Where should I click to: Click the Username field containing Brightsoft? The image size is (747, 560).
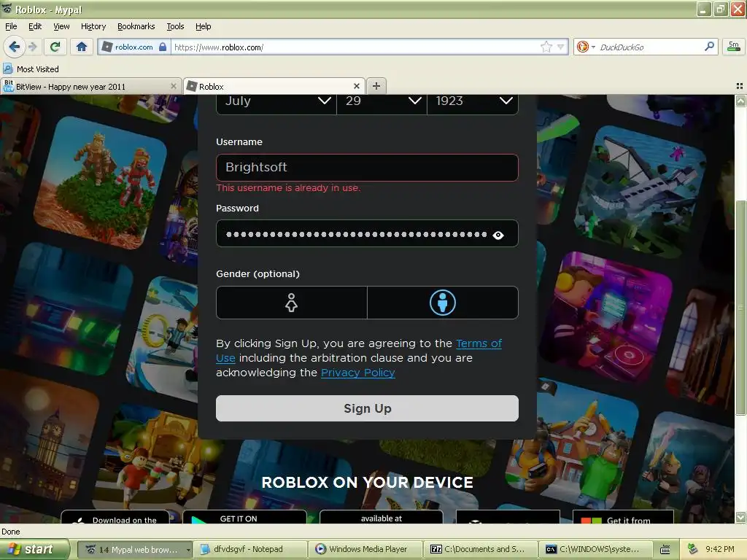(367, 167)
